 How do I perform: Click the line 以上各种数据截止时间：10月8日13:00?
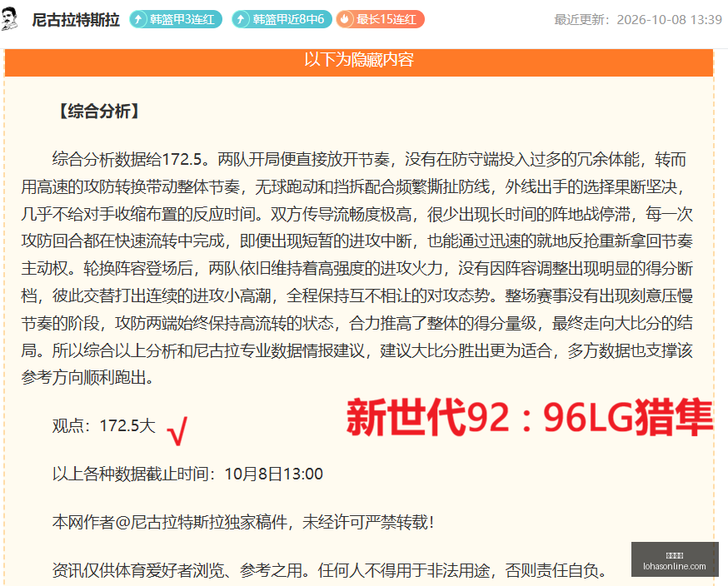[187, 474]
